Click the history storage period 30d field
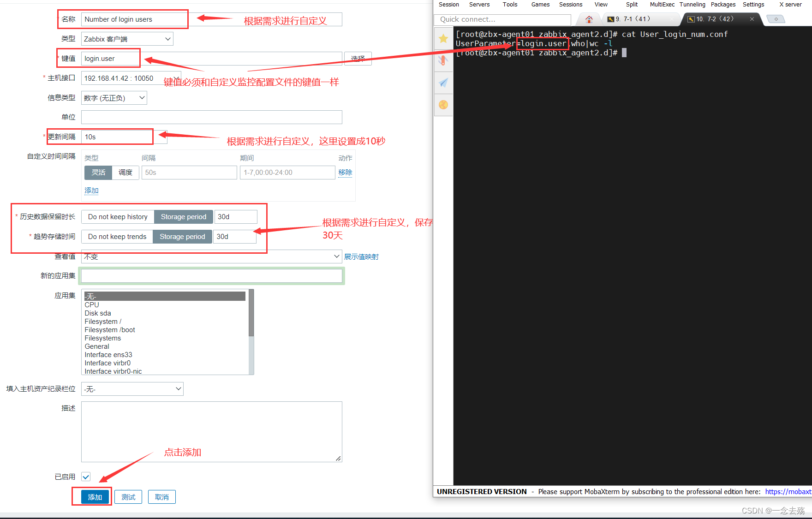Image resolution: width=812 pixels, height=519 pixels. 236,217
